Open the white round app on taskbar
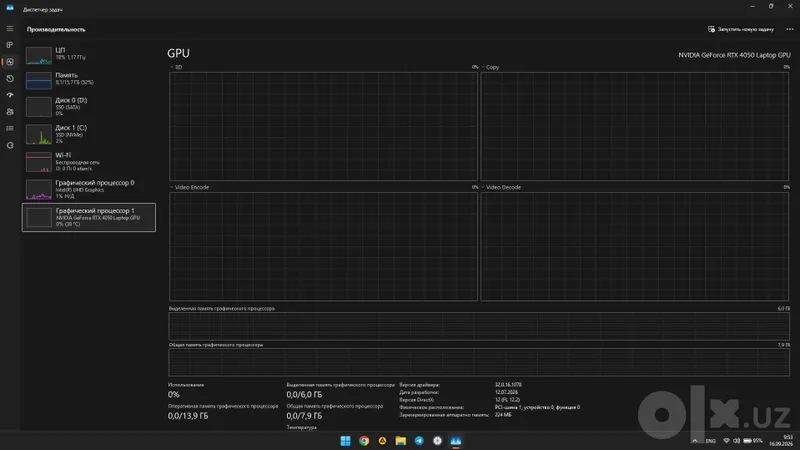Screen dimensions: 800x450 437,441
